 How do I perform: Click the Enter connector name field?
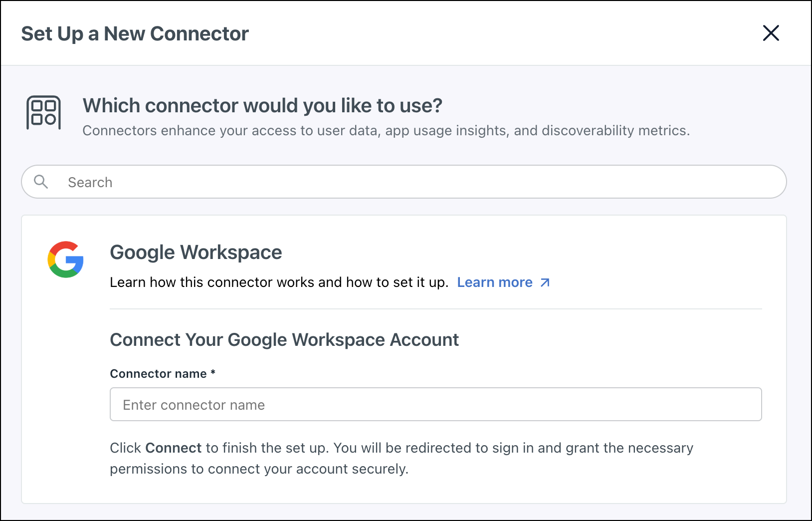coord(435,404)
